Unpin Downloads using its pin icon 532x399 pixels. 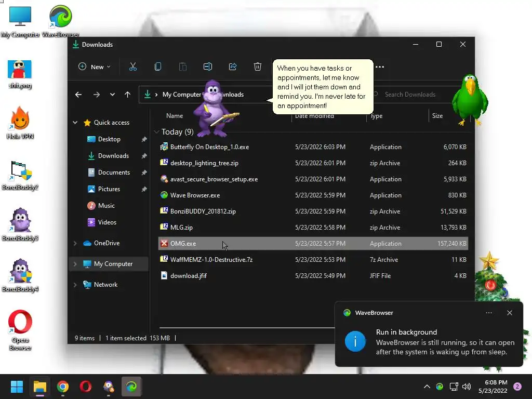click(x=144, y=156)
